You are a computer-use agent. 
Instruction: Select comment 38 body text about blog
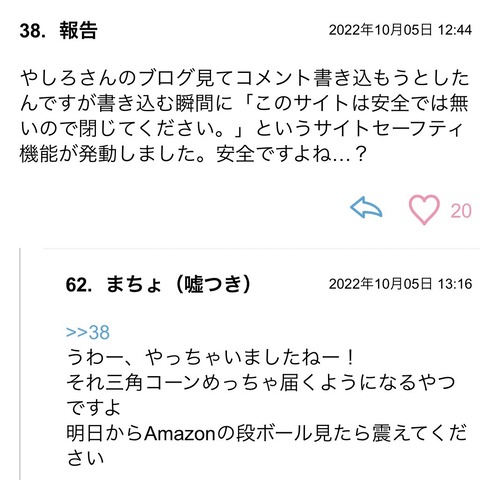point(244,116)
